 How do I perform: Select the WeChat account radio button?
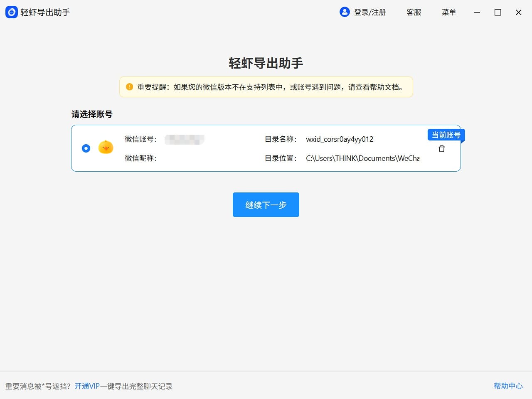(x=86, y=148)
